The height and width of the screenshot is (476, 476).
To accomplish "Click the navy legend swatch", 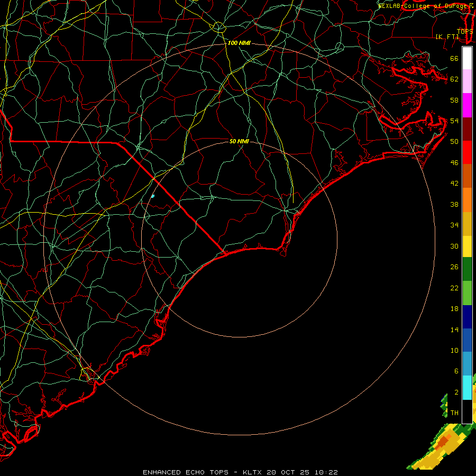I will tap(467, 317).
